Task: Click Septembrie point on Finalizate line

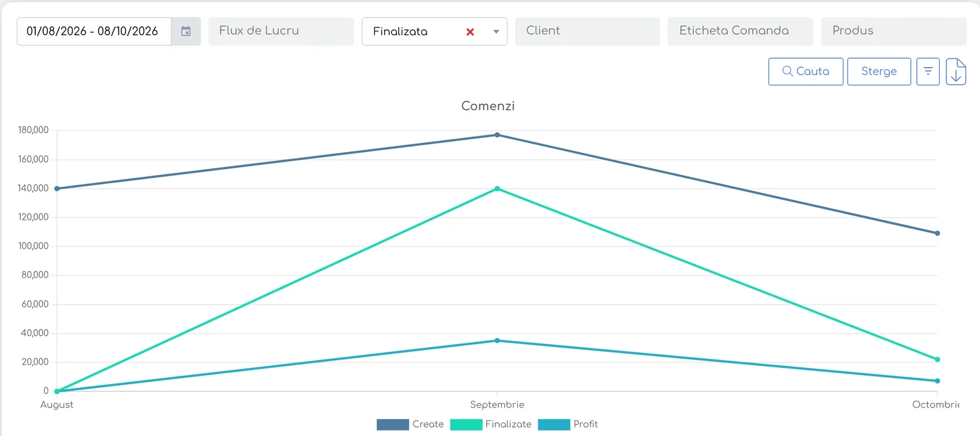Action: coord(497,189)
